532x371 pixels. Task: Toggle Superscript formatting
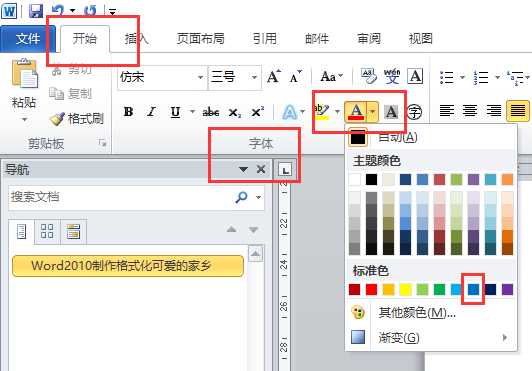[x=258, y=112]
